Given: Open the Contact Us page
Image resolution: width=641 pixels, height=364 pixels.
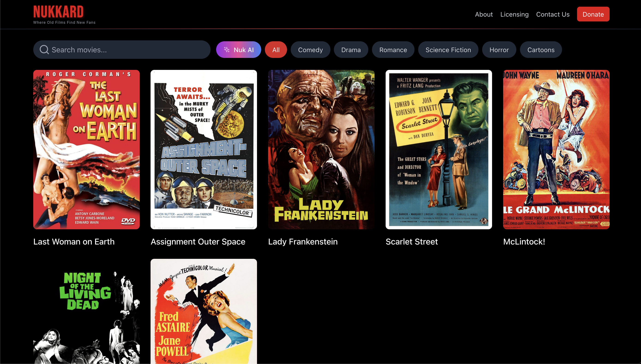Looking at the screenshot, I should tap(553, 14).
